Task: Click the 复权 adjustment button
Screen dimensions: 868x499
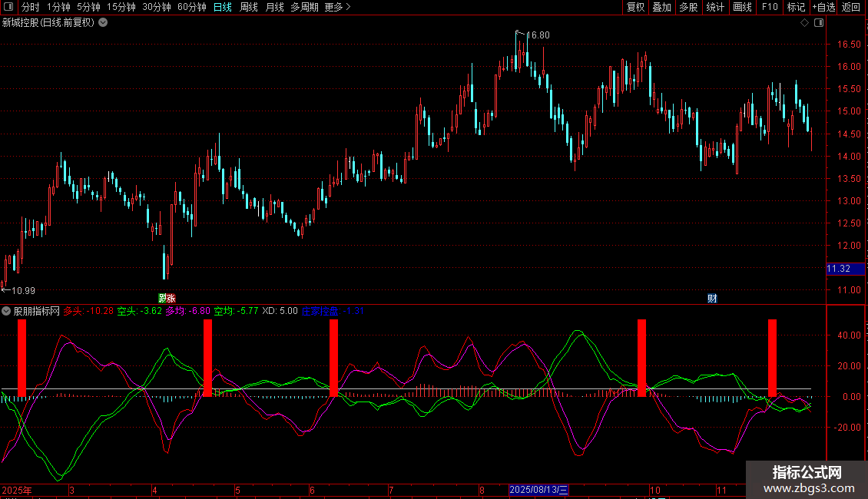Action: pos(635,7)
